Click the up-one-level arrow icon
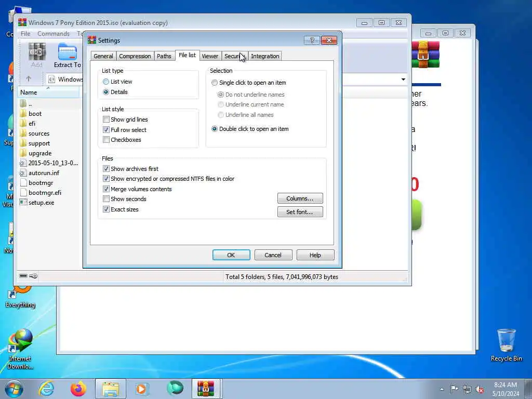 [29, 79]
